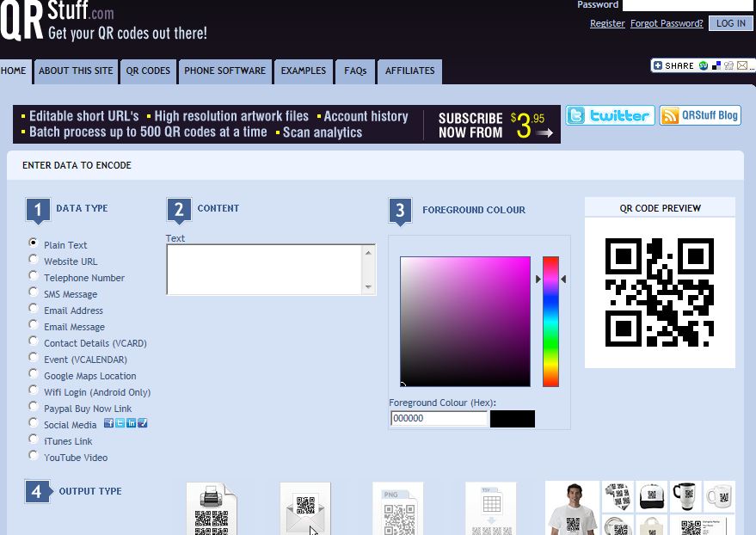Click the T-shirt merchandise thumbnail

tap(572, 508)
